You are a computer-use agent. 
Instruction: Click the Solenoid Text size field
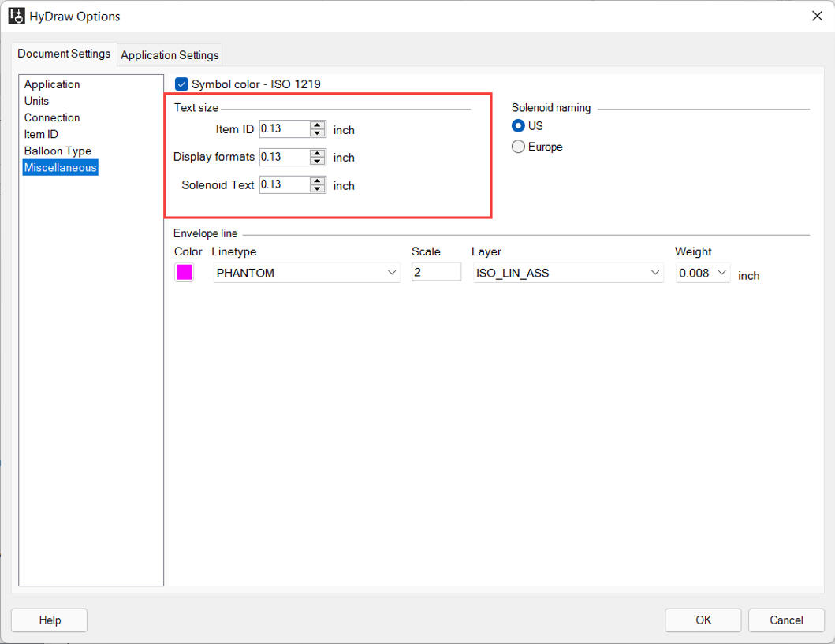pos(285,184)
